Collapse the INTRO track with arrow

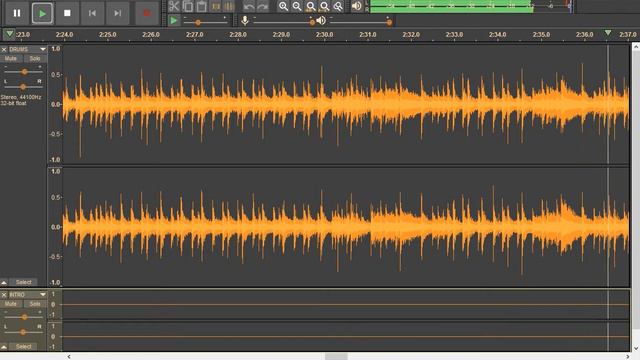[4, 347]
